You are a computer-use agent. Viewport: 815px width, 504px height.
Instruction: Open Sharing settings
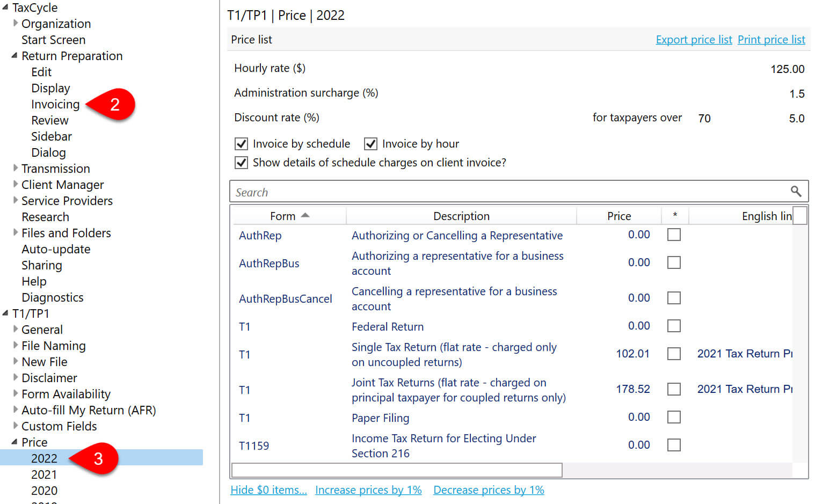coord(41,265)
